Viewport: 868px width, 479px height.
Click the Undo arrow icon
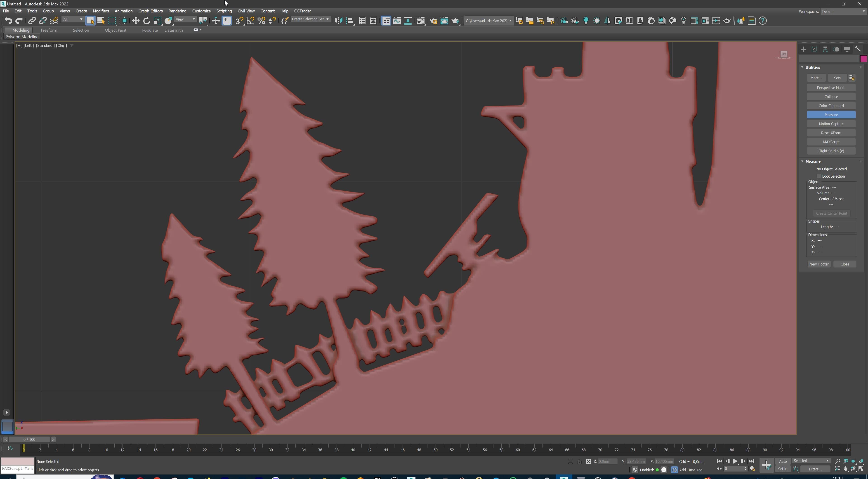(x=8, y=21)
